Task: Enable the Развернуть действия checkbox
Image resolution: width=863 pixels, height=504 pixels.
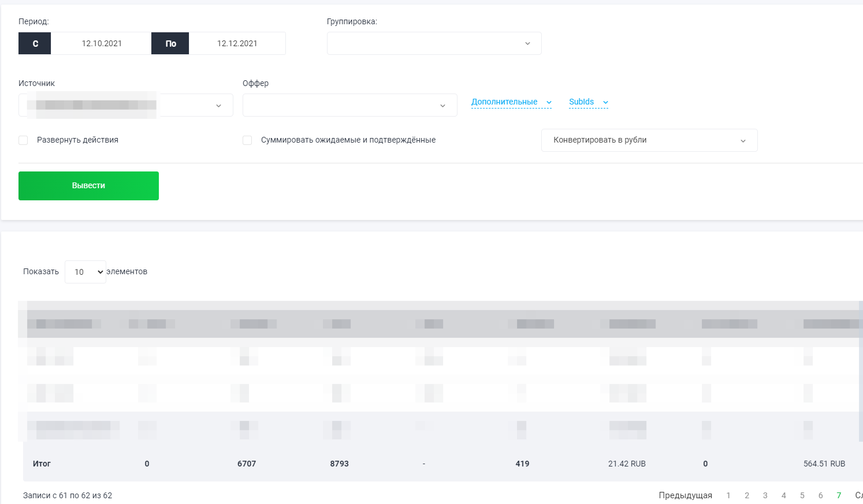Action: pos(23,140)
